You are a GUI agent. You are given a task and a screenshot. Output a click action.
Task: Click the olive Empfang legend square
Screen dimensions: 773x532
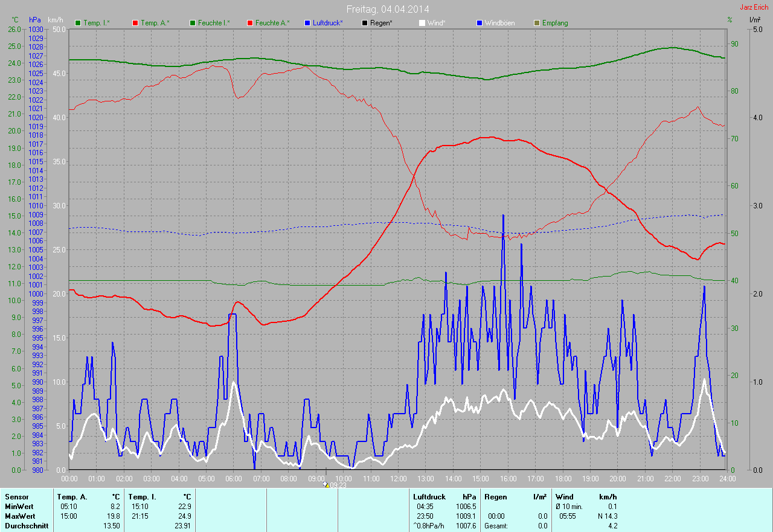coord(537,23)
